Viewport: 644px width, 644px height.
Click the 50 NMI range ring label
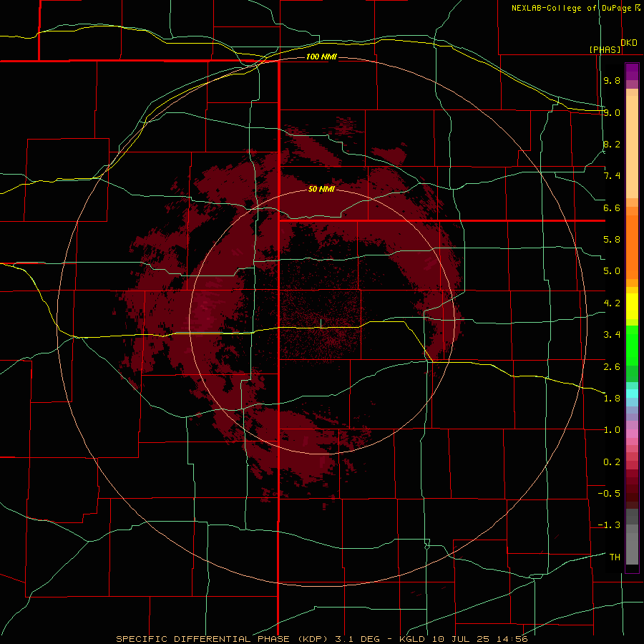point(321,189)
